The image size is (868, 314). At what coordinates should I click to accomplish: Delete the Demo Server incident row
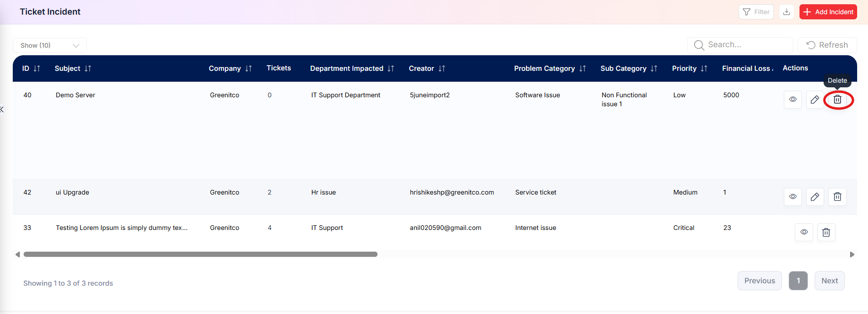coord(837,100)
